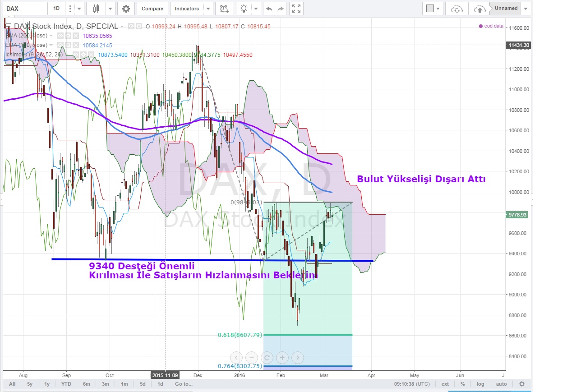The height and width of the screenshot is (392, 576).
Task: Load chart layout using cloud download icon
Action: (x=456, y=9)
